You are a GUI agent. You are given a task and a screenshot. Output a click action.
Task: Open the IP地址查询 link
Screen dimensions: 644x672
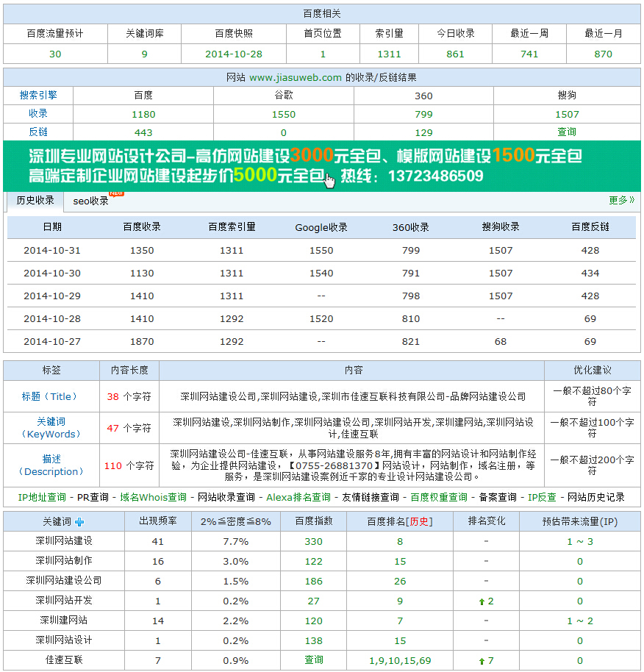(x=42, y=498)
